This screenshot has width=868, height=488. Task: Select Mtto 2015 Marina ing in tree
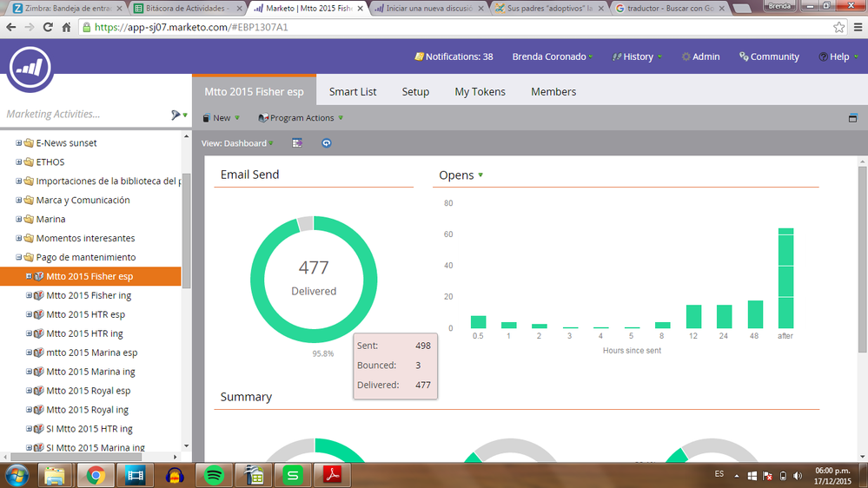(90, 372)
